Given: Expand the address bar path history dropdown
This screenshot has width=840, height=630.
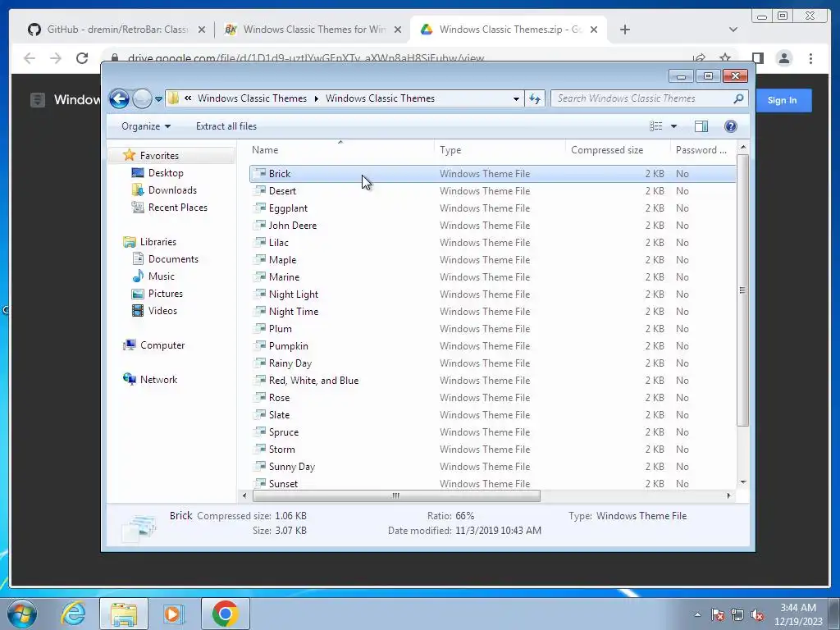Looking at the screenshot, I should coord(516,98).
